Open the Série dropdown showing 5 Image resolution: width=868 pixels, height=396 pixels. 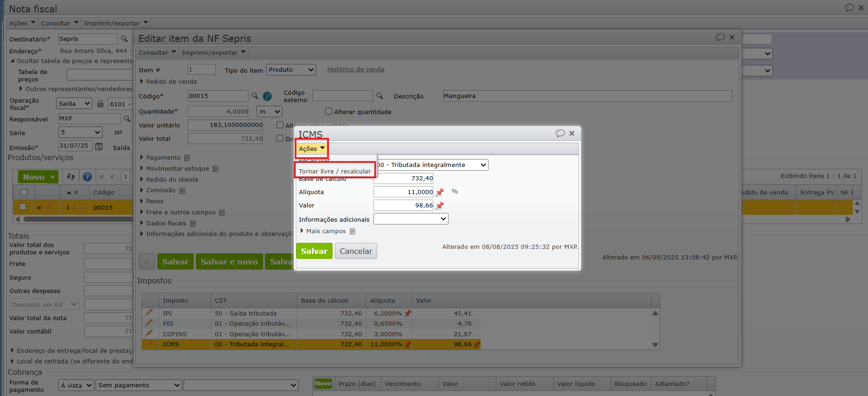[x=80, y=132]
